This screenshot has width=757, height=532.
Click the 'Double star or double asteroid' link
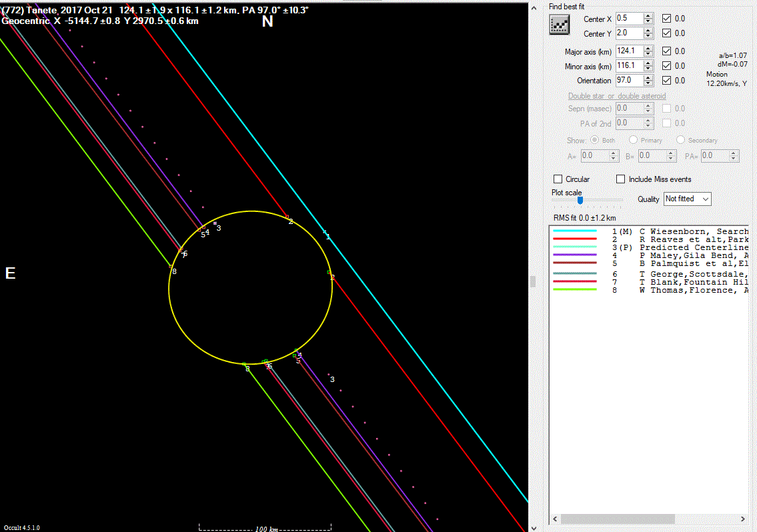[x=616, y=95]
